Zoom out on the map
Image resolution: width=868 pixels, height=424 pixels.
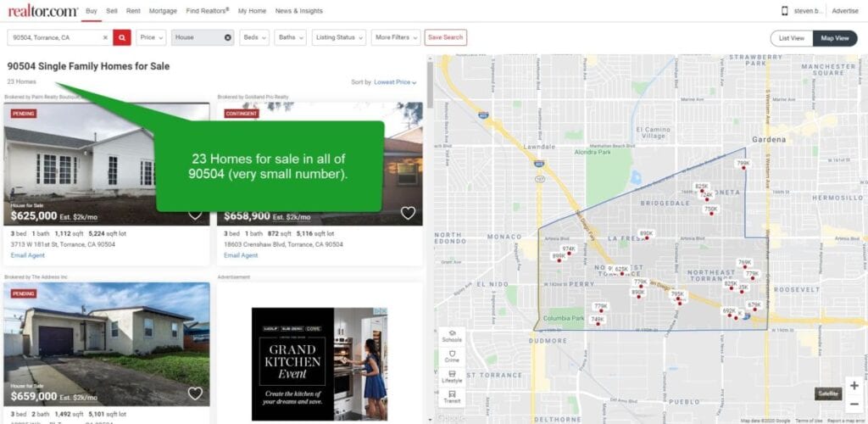[854, 404]
